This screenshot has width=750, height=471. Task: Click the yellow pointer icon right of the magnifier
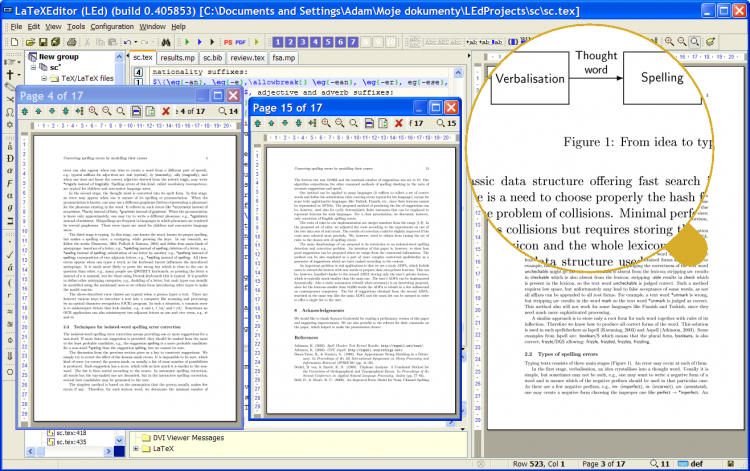click(x=710, y=42)
